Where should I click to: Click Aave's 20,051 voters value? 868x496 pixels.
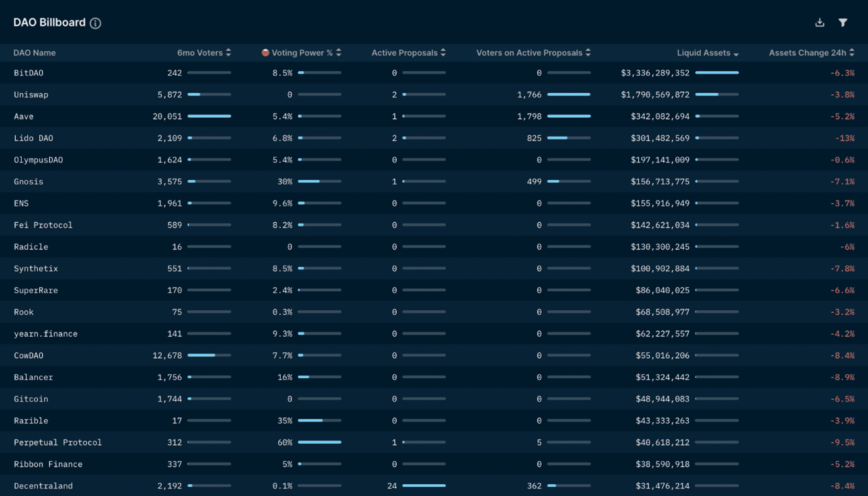tap(167, 116)
